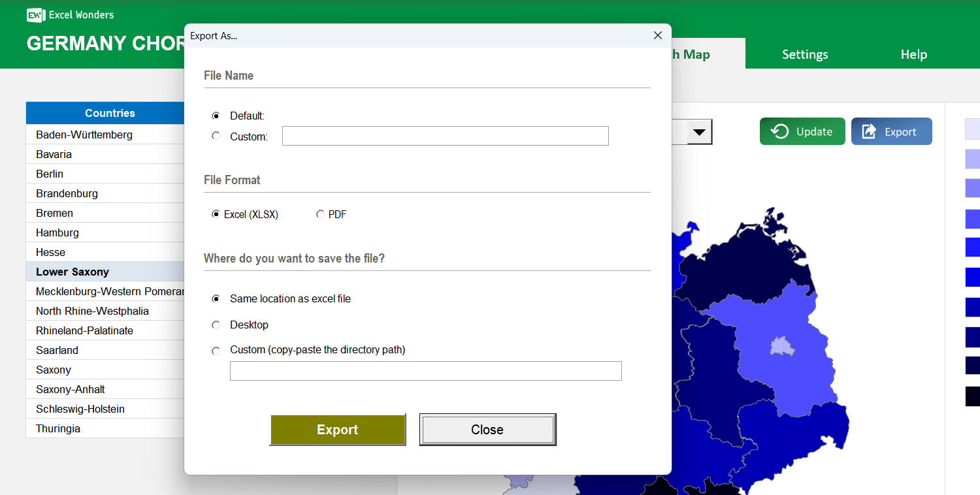Click inside the Custom file name field
The height and width of the screenshot is (495, 980).
pyautogui.click(x=445, y=135)
